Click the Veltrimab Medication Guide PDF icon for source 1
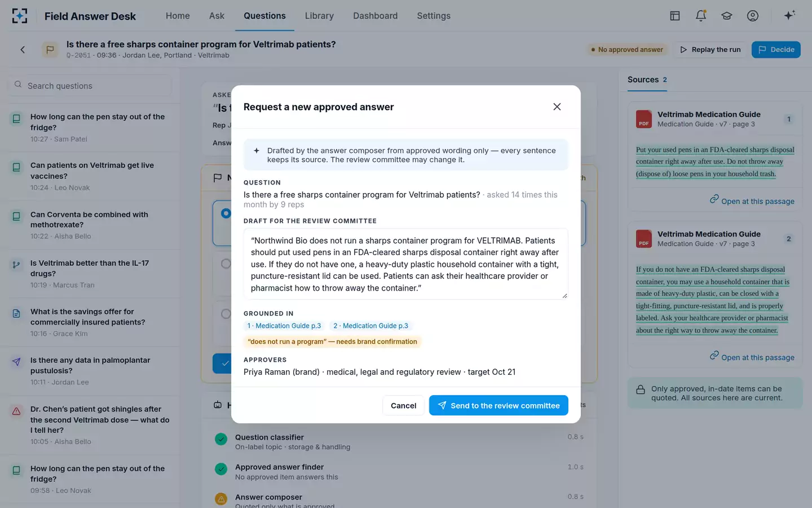 (644, 119)
